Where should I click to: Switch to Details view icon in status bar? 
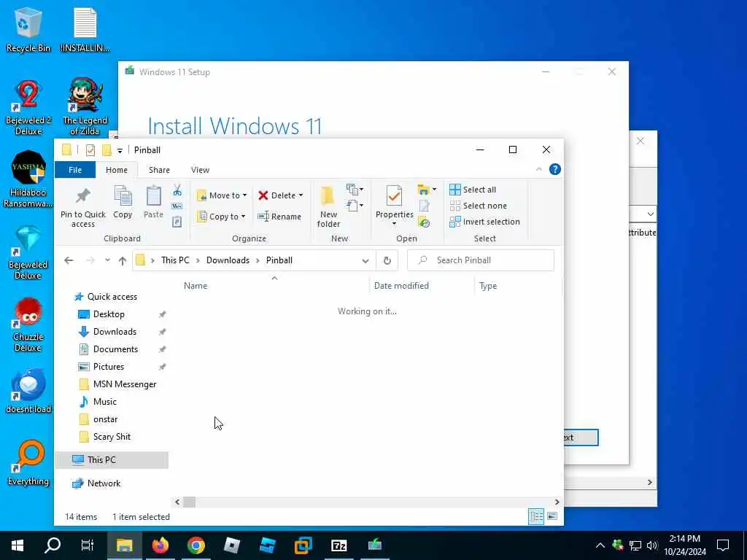(536, 516)
